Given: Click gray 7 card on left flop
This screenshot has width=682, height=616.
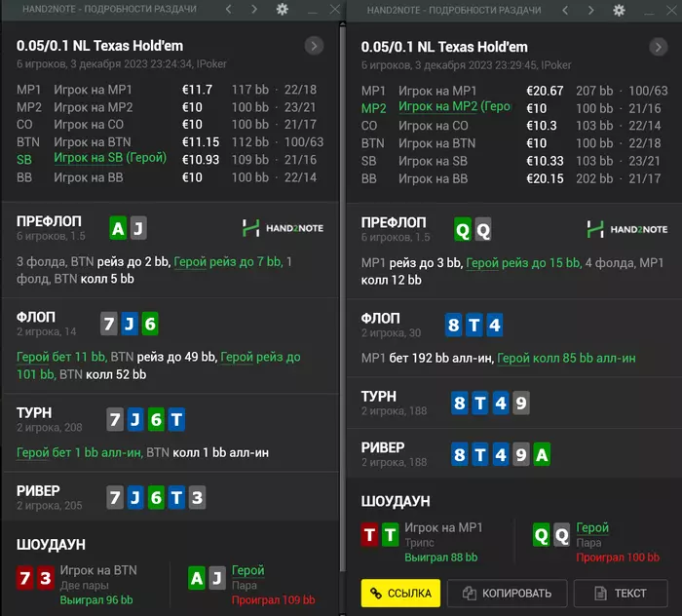Looking at the screenshot, I should click(109, 324).
